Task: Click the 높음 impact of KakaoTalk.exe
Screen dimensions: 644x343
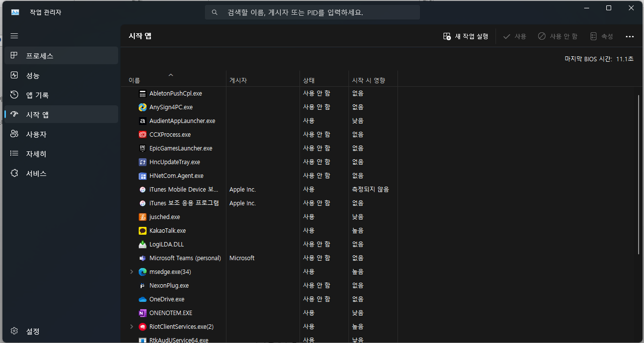Action: pos(358,230)
